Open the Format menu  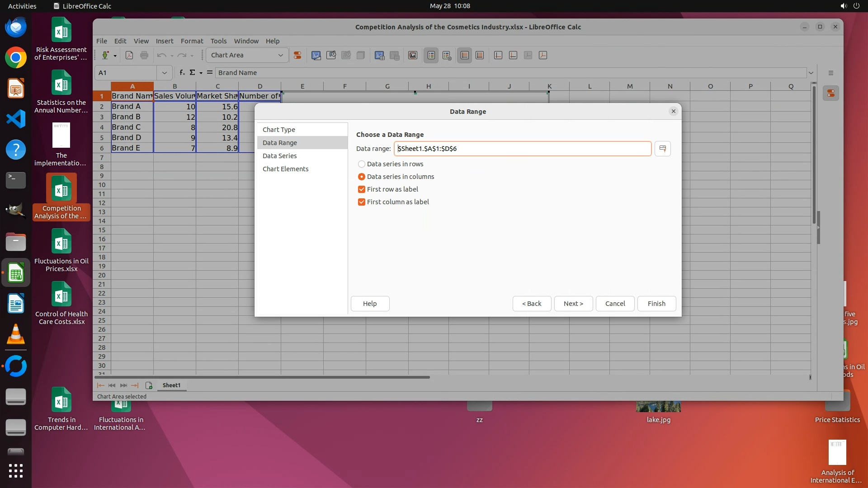(x=192, y=41)
